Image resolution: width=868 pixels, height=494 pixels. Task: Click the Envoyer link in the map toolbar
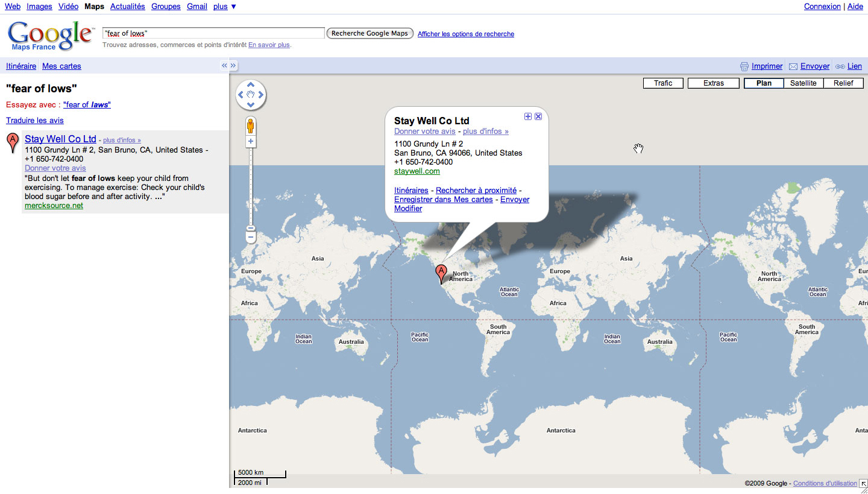pos(815,66)
